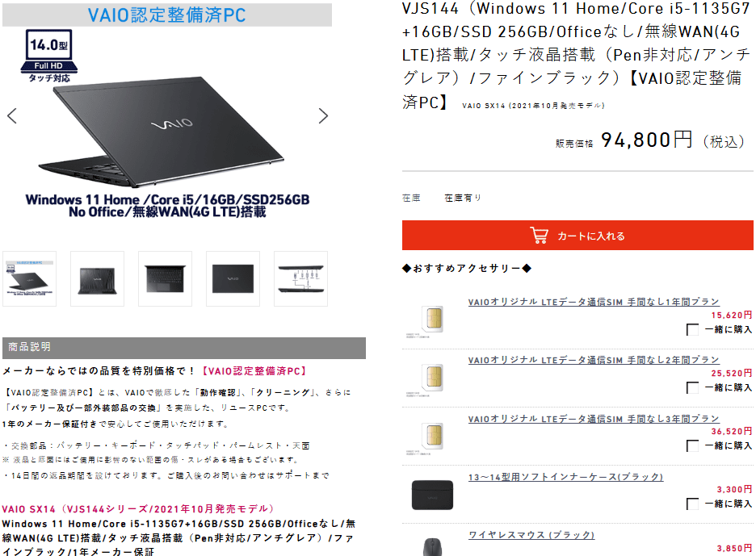Viewport: 756px width, 556px height.
Task: Open 13〜14型用ソフトインナーケース(ブラック) link
Action: (565, 477)
